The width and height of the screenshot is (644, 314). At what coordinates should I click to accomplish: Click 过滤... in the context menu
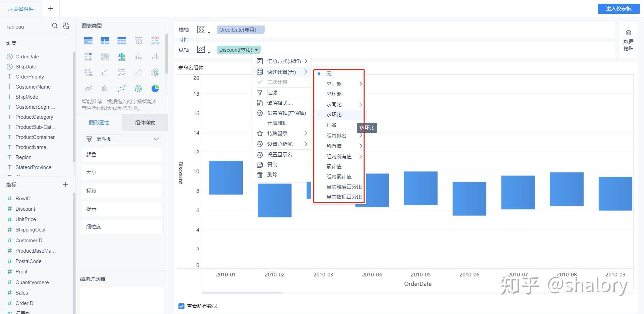click(274, 92)
